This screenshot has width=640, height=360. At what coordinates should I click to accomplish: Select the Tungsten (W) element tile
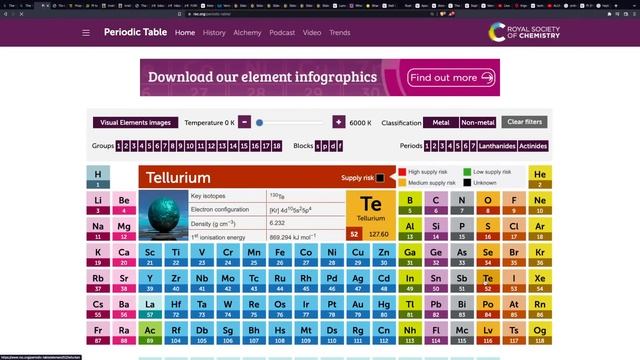[x=228, y=307]
